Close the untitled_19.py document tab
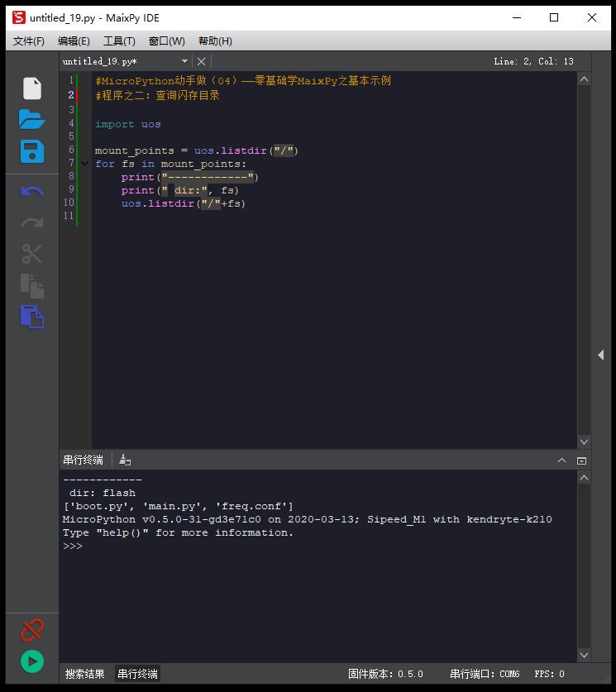 tap(201, 61)
